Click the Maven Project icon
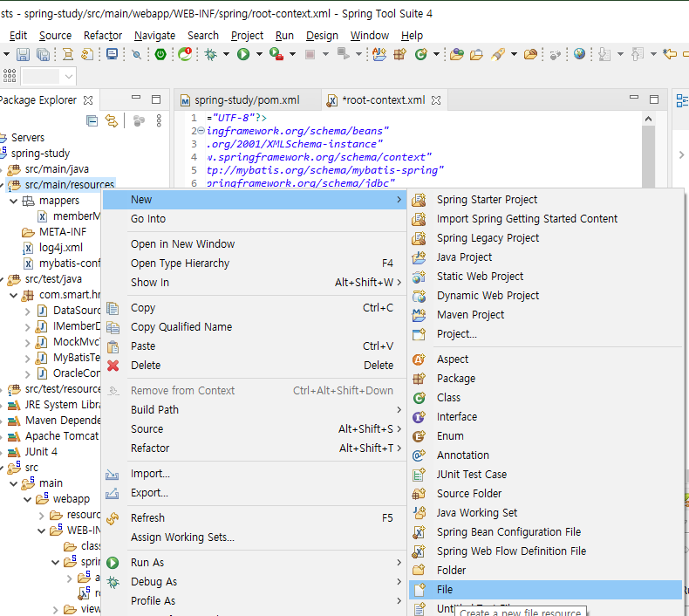Screen dimensions: 689x616 (419, 315)
